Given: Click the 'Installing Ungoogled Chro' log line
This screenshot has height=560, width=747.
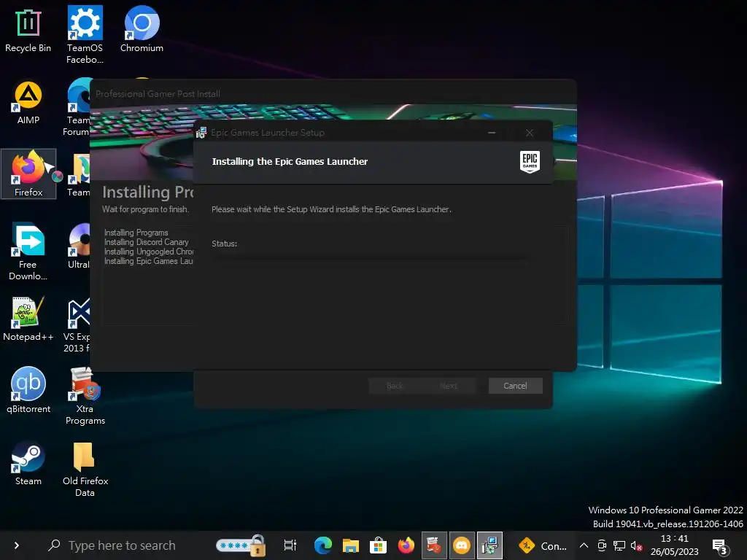Looking at the screenshot, I should [x=149, y=252].
